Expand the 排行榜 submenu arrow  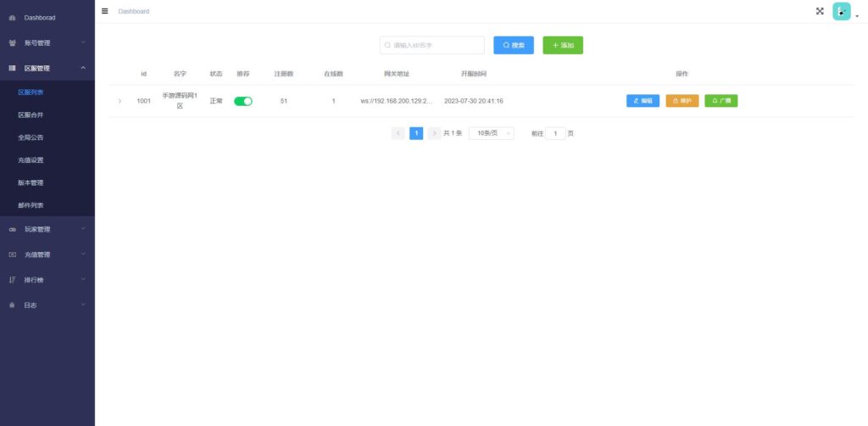click(x=83, y=279)
